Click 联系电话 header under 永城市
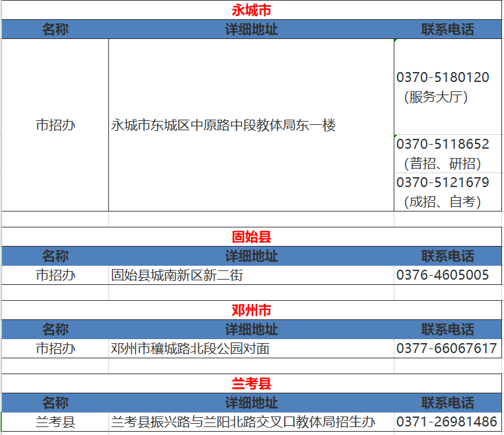 coord(448,29)
